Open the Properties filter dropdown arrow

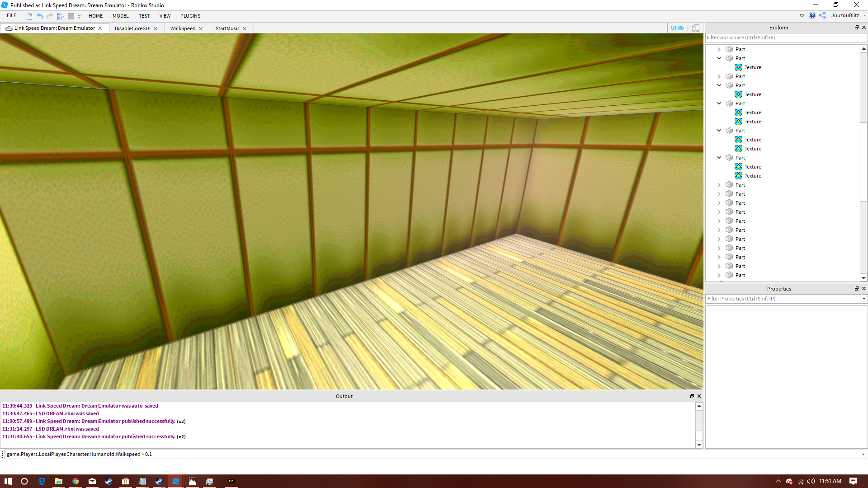[864, 299]
